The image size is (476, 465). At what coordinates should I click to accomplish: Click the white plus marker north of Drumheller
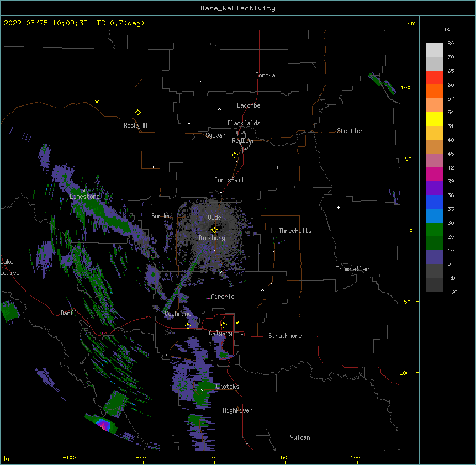pyautogui.click(x=338, y=207)
